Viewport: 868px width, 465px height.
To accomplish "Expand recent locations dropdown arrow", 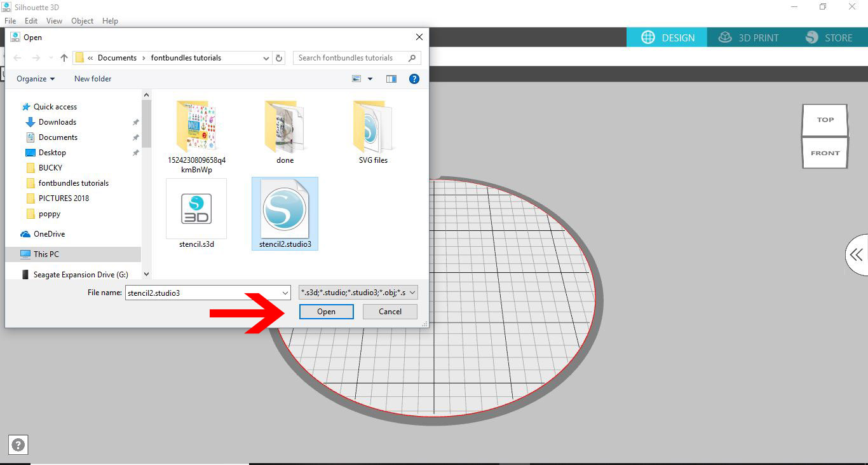I will [50, 58].
